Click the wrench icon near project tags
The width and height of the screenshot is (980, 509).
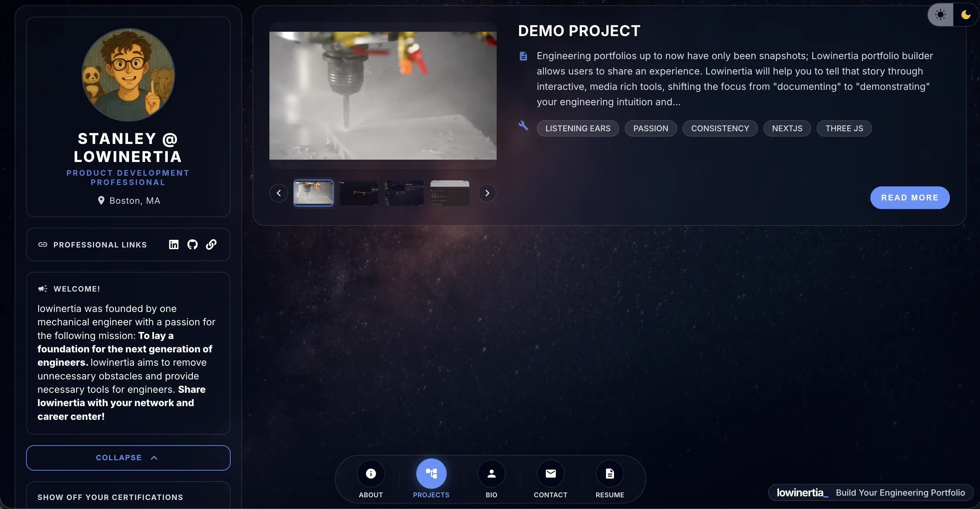(x=523, y=126)
